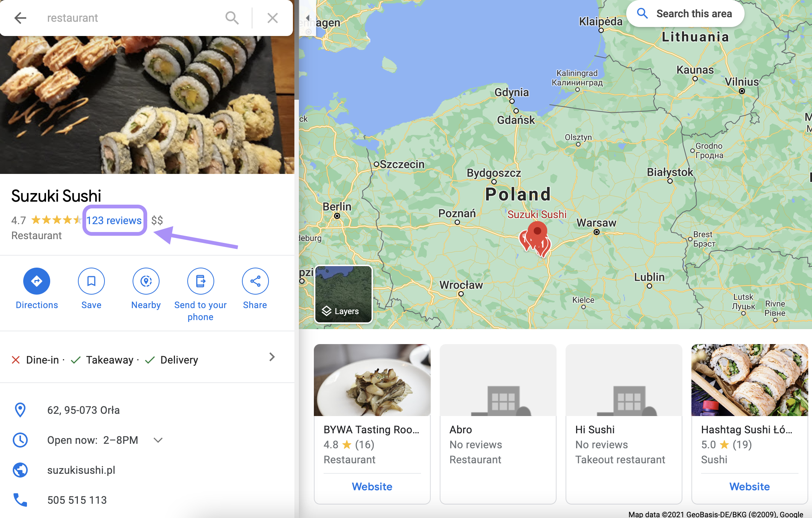Click phone number 505 515 113
This screenshot has height=518, width=812.
(x=77, y=500)
